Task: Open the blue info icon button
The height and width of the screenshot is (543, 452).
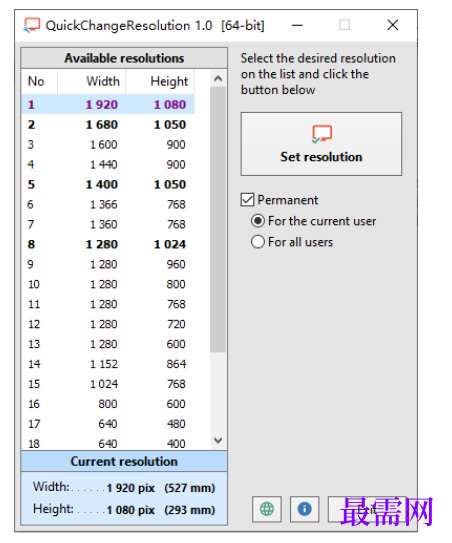Action: coord(304,509)
